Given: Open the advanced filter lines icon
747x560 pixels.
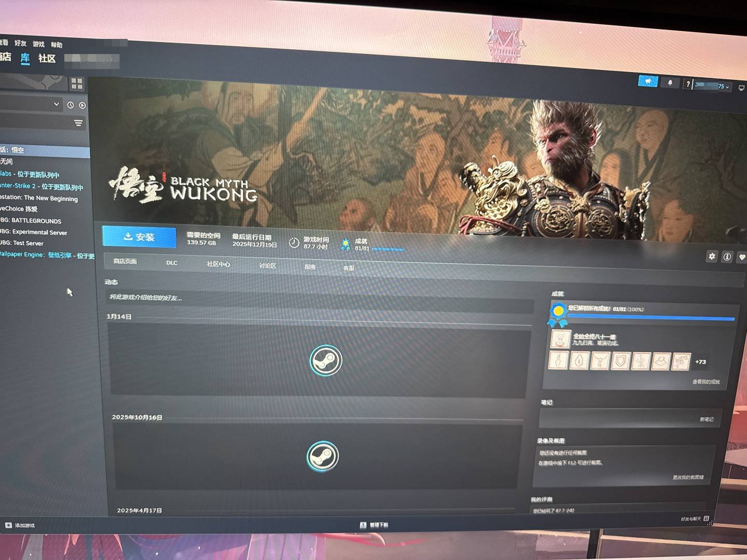Looking at the screenshot, I should pos(78,123).
